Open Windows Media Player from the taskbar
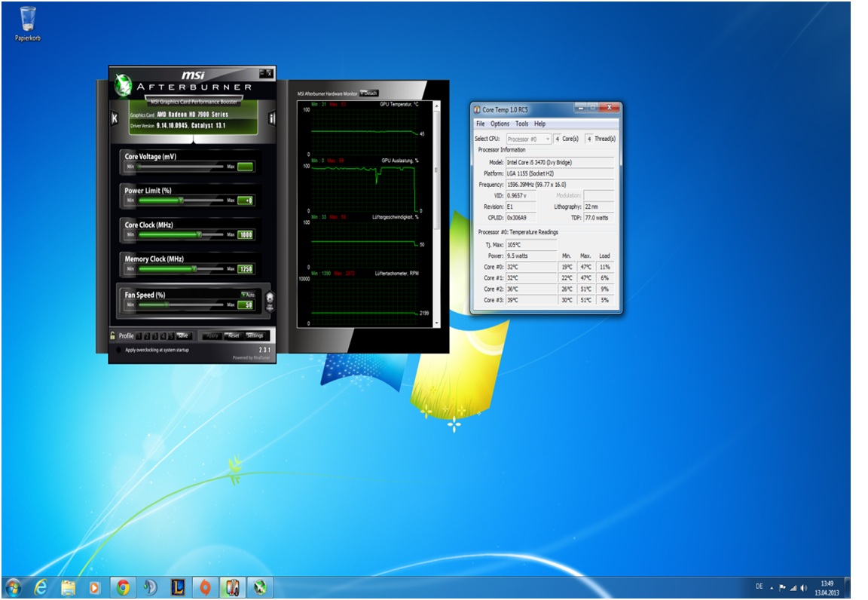 coord(95,587)
